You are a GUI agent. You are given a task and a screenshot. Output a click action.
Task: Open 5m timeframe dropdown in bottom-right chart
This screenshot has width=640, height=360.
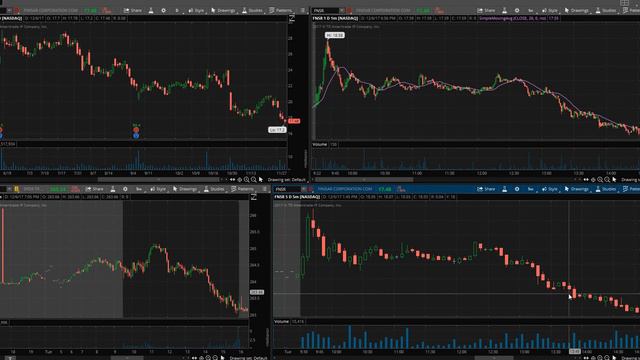(x=531, y=189)
